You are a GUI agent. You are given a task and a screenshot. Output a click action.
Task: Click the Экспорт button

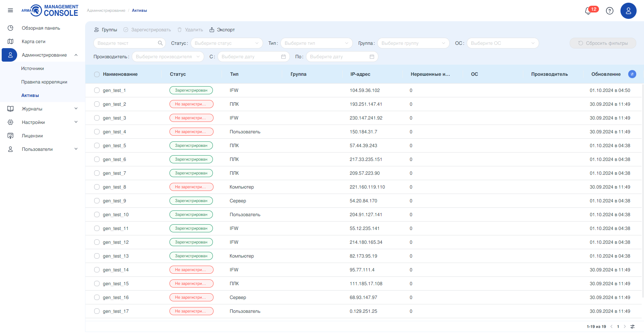tap(222, 30)
